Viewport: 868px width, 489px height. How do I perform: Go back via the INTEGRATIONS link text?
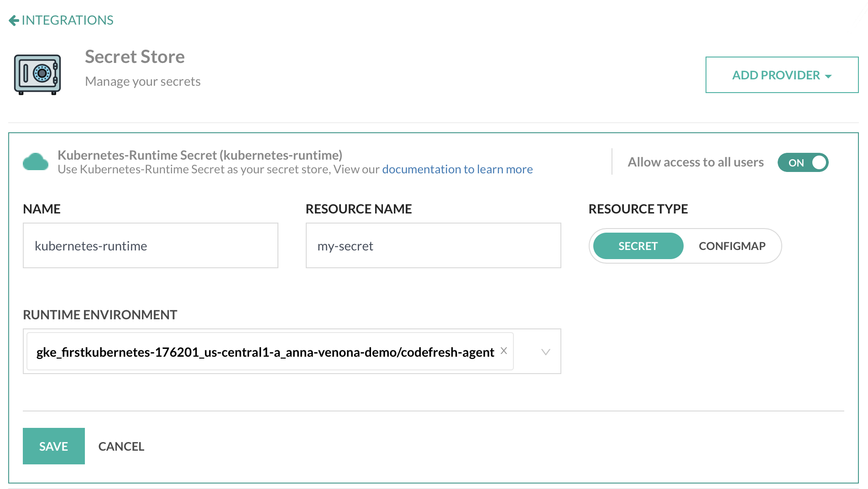(x=68, y=21)
